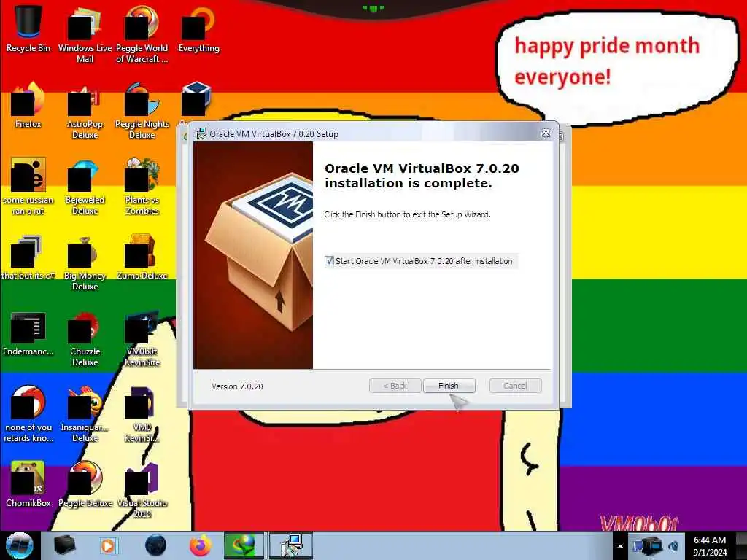Viewport: 747px width, 560px height.
Task: Open the clock showing 6:44 AM
Action: [x=710, y=546]
